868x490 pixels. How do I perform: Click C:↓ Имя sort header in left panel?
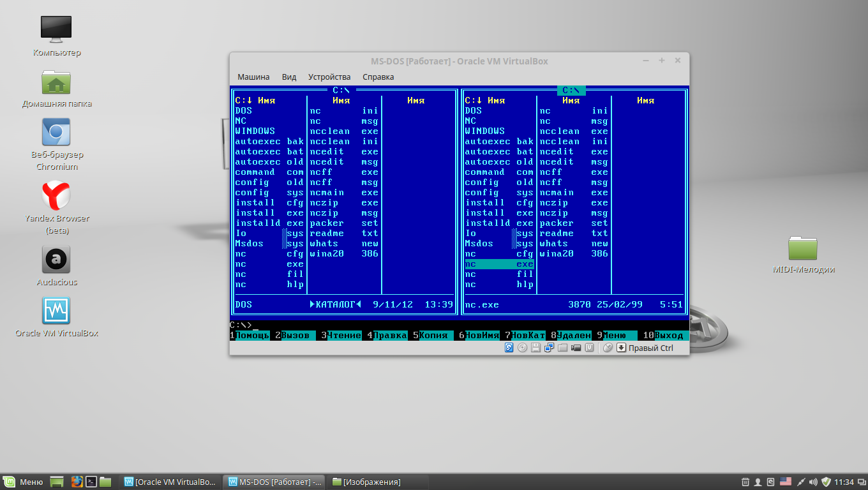click(255, 100)
